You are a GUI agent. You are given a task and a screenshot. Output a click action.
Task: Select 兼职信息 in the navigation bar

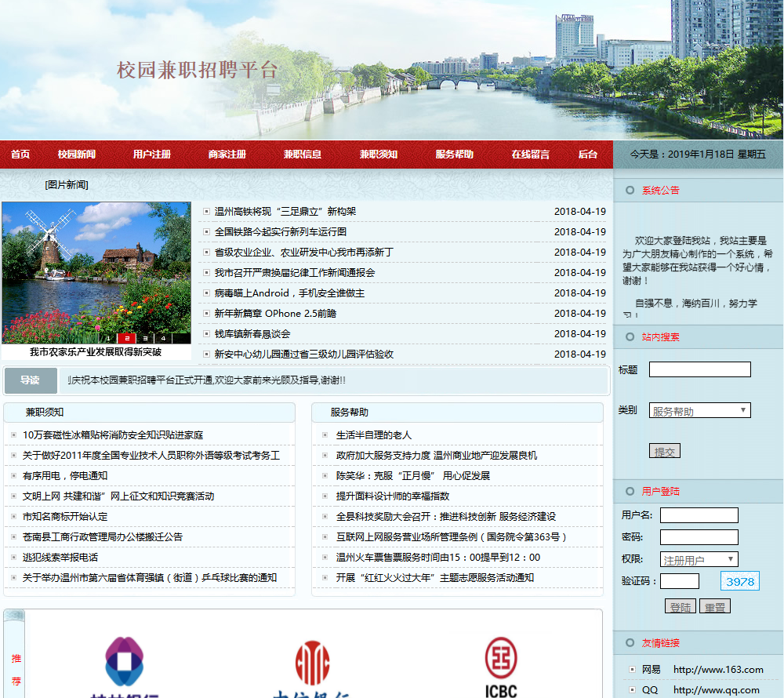pyautogui.click(x=303, y=154)
